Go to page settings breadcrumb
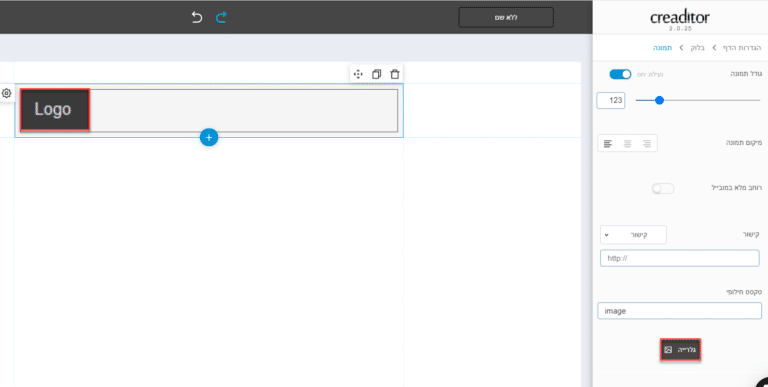Image resolution: width=768 pixels, height=387 pixels. [742, 48]
